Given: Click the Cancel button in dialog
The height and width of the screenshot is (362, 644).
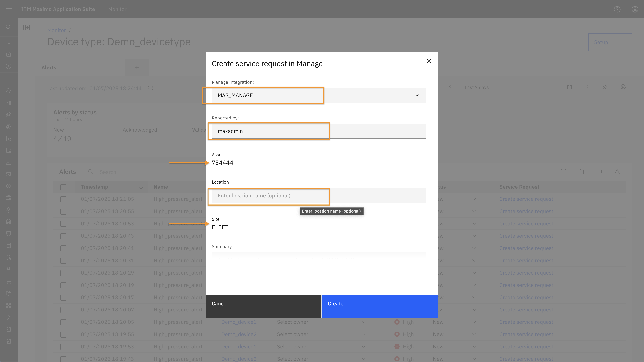Looking at the screenshot, I should [263, 306].
